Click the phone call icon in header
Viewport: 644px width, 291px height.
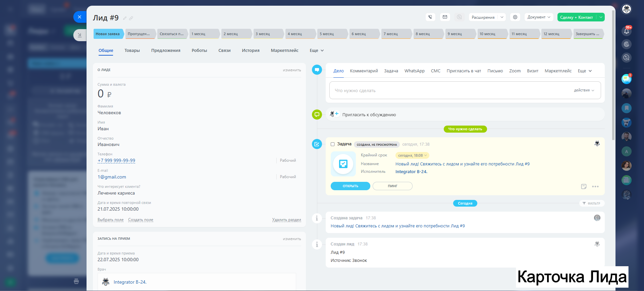click(x=430, y=17)
